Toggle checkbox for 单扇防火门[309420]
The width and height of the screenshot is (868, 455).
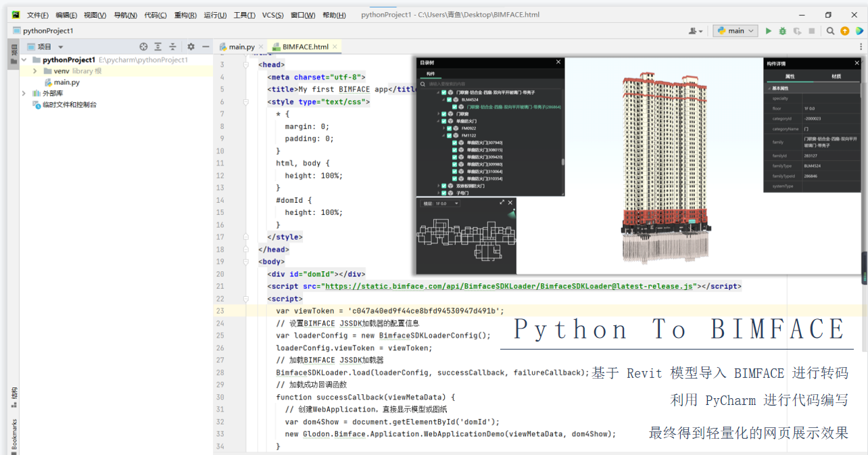[455, 157]
